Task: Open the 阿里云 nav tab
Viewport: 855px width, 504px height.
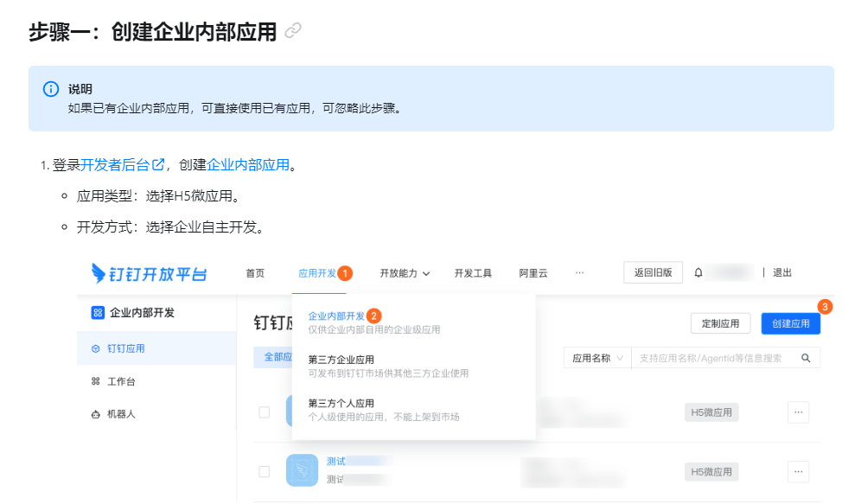Action: click(x=533, y=273)
